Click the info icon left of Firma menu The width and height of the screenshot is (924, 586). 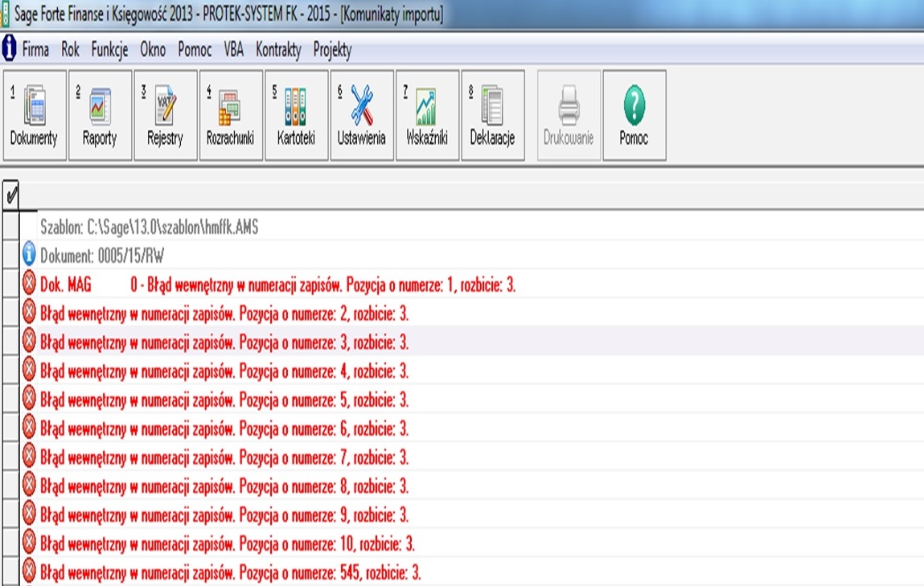pos(10,49)
